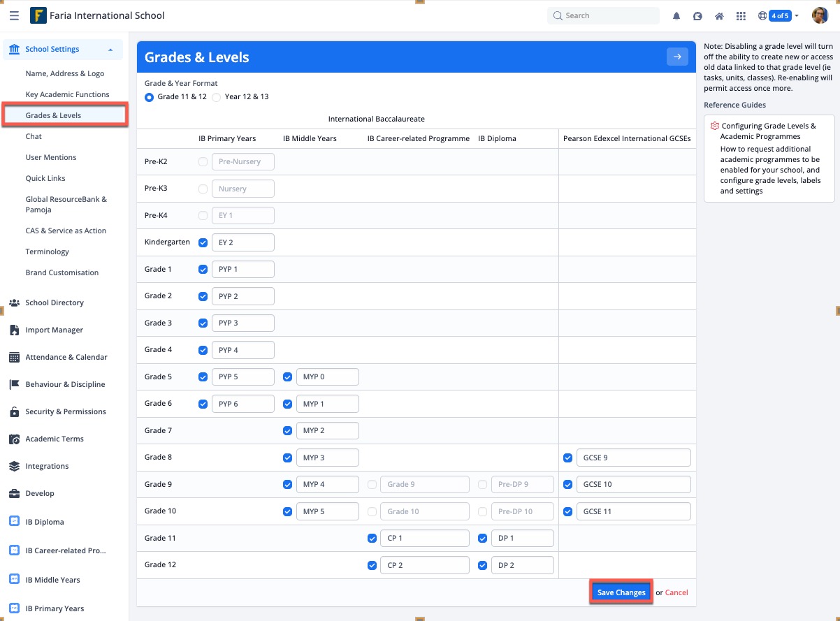Toggle the GCSE 10 checkbox
The height and width of the screenshot is (621, 840).
(x=567, y=484)
